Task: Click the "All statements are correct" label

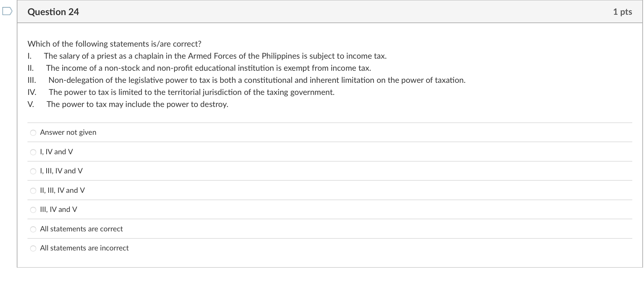Action: (81, 229)
